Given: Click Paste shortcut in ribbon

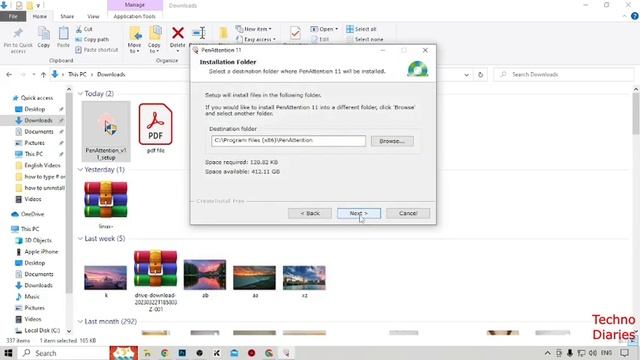Looking at the screenshot, I should pyautogui.click(x=97, y=50).
